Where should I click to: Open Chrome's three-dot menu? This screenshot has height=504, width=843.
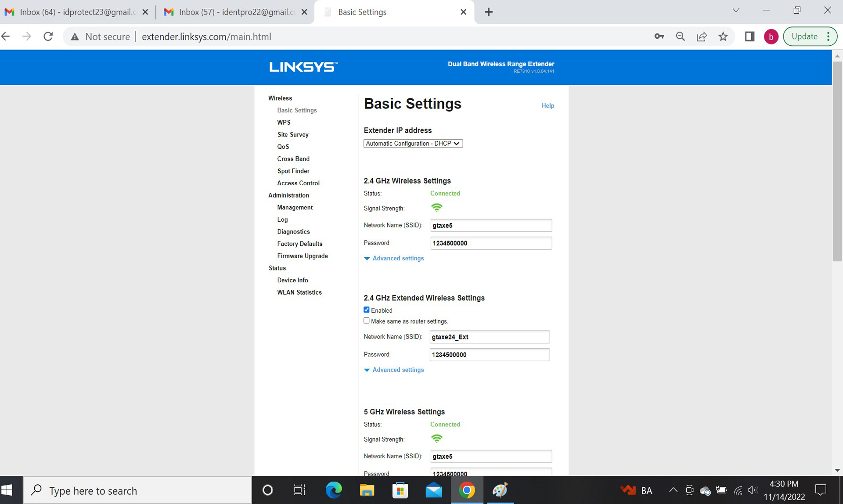coord(829,36)
